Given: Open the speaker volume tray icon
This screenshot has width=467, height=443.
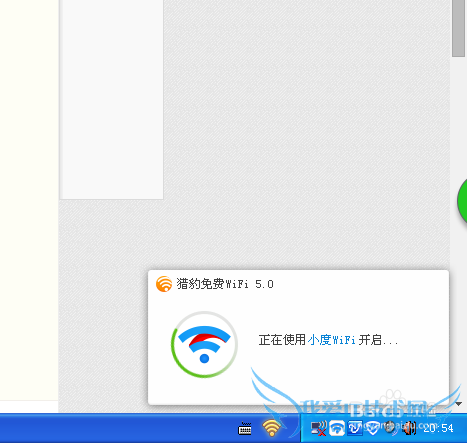Looking at the screenshot, I should [409, 428].
